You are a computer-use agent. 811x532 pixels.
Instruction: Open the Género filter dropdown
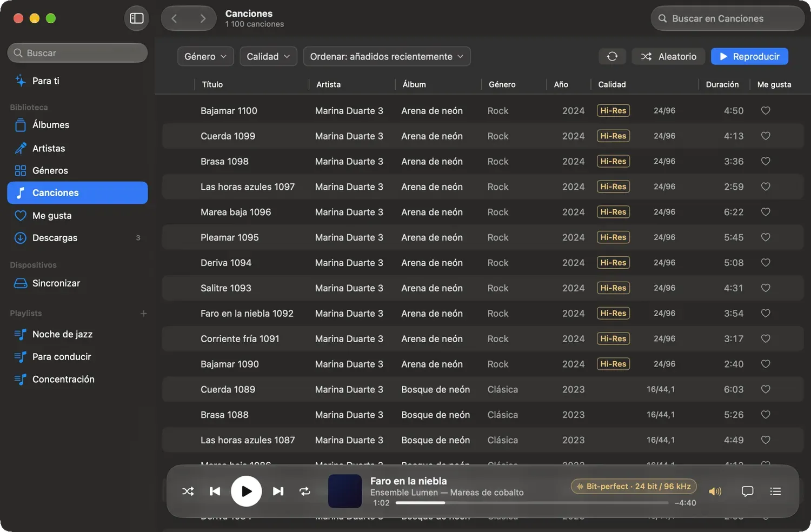pos(205,56)
